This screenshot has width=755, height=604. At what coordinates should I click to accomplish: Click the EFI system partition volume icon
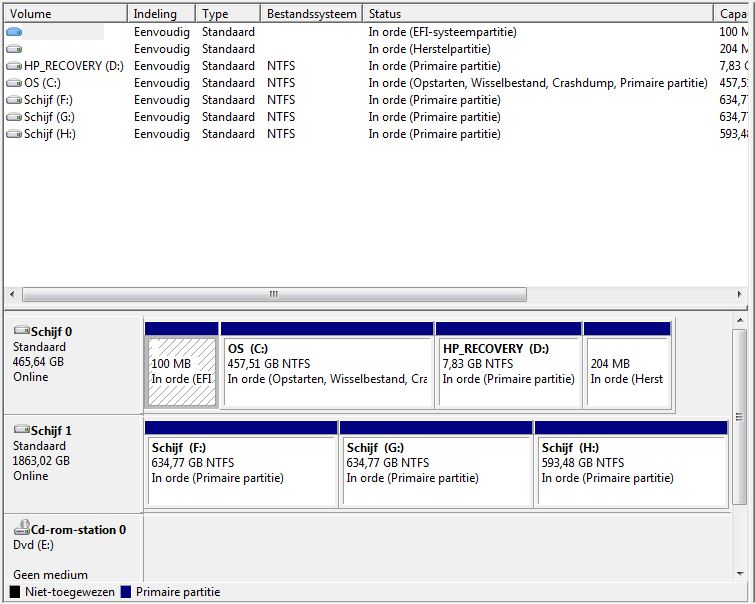click(x=14, y=32)
